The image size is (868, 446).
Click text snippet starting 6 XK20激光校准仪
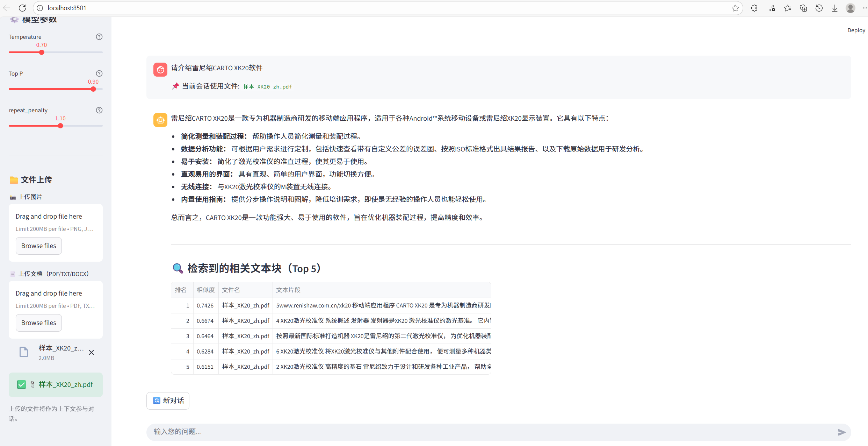tap(382, 352)
